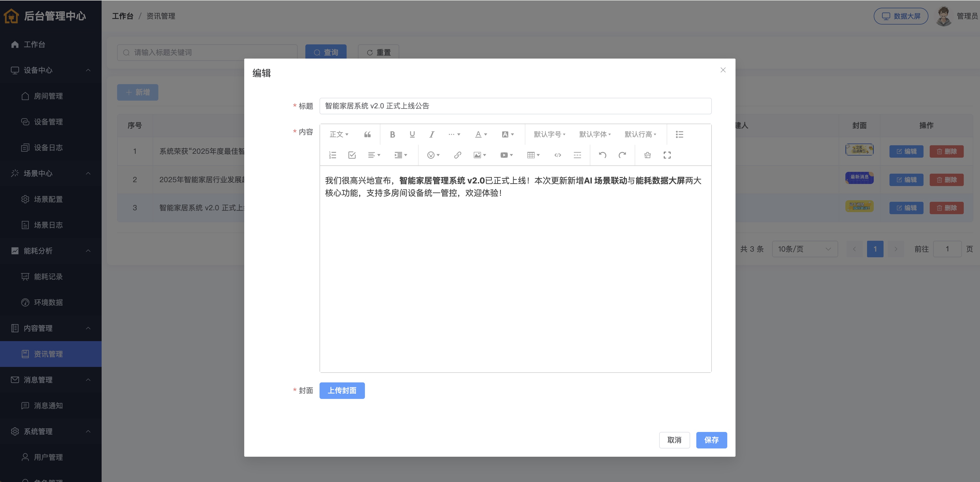The width and height of the screenshot is (980, 482).
Task: Open text alignment dropdown
Action: [374, 155]
